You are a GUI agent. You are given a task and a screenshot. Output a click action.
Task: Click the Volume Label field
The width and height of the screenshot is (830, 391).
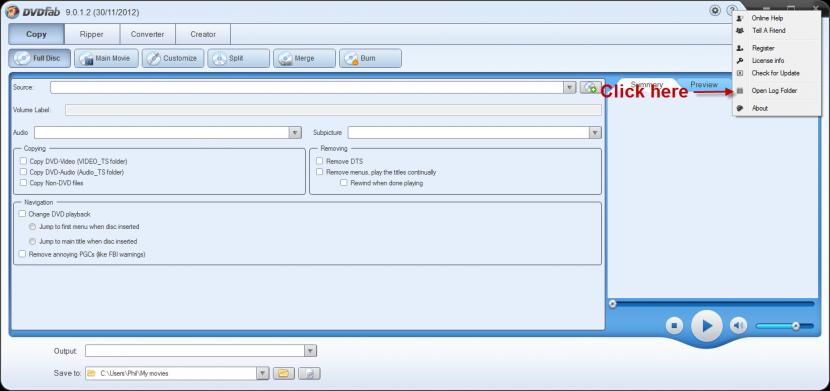pos(333,110)
